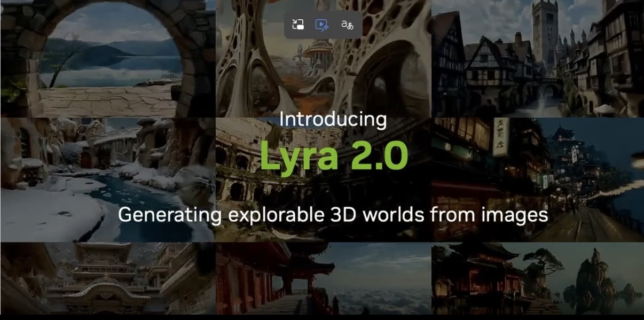Click the word Introducing above the title
The height and width of the screenshot is (320, 644).
click(x=333, y=119)
